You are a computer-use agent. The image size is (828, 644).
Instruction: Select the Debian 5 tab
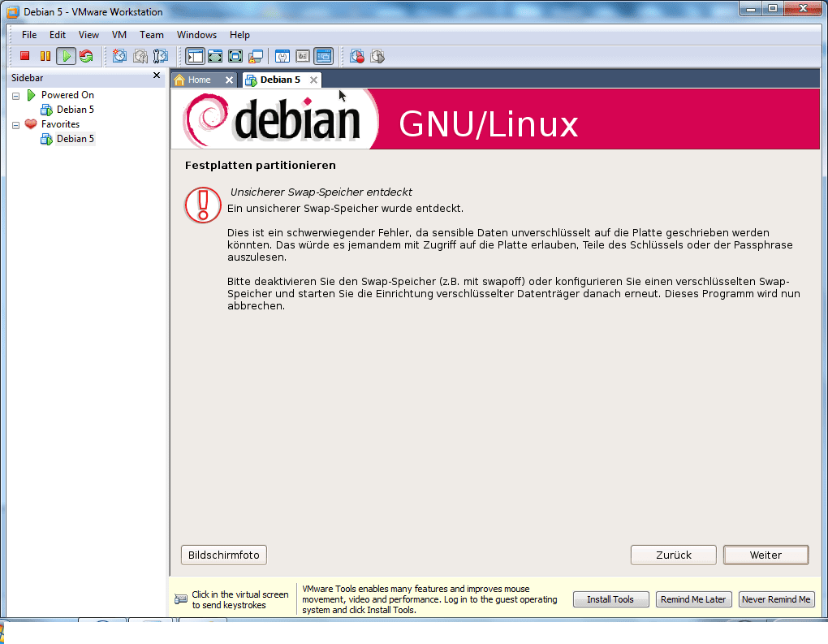[282, 80]
